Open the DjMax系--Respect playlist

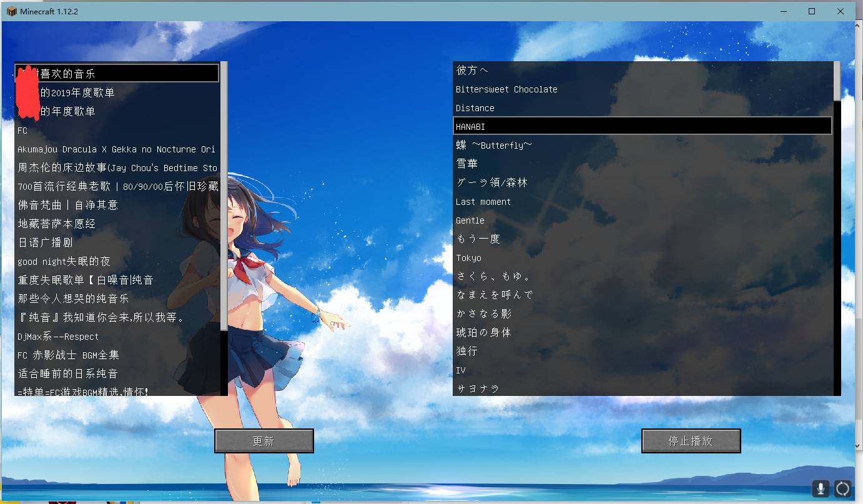[x=57, y=336]
